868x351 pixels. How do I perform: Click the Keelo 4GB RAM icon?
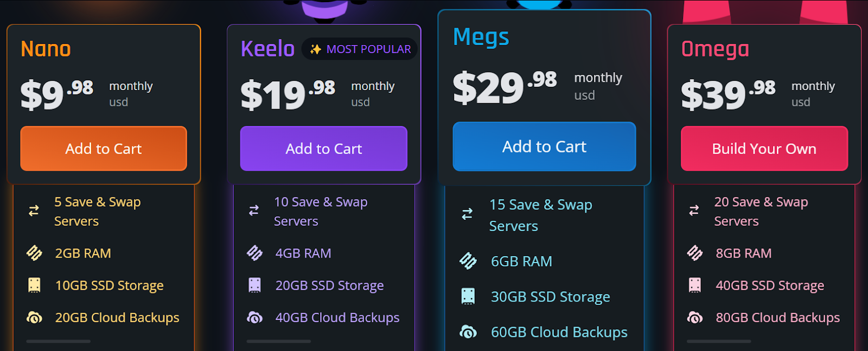pos(254,253)
